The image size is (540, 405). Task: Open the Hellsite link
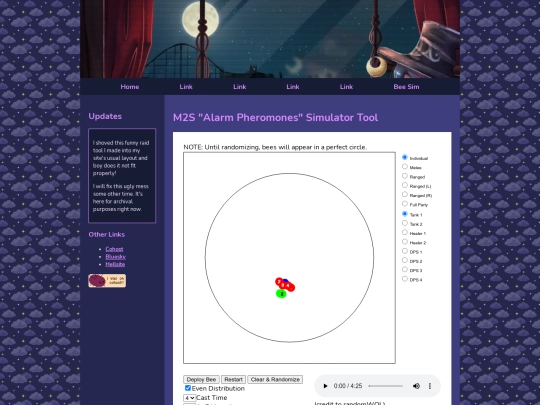point(115,264)
